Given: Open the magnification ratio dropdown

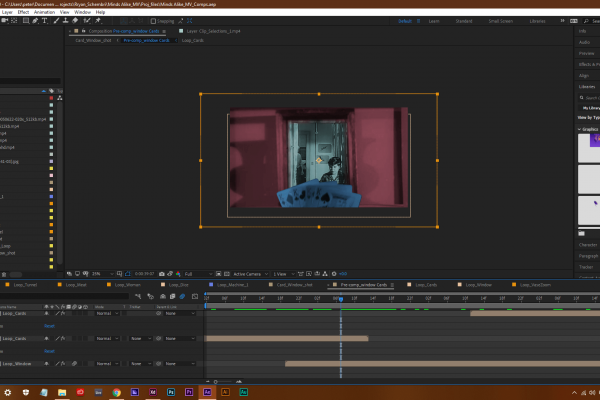Looking at the screenshot, I should pos(103,274).
